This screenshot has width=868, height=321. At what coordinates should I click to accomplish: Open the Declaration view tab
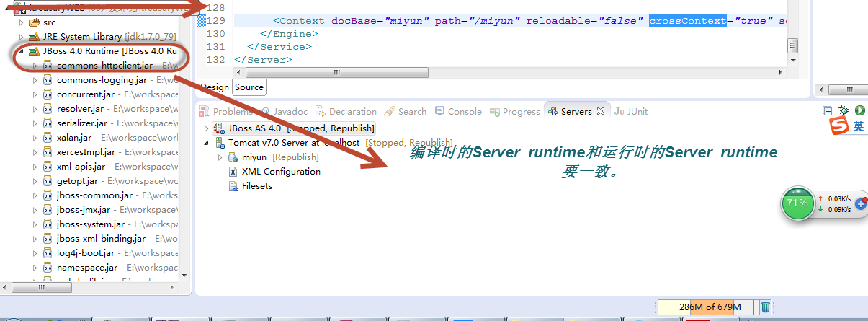[x=346, y=111]
